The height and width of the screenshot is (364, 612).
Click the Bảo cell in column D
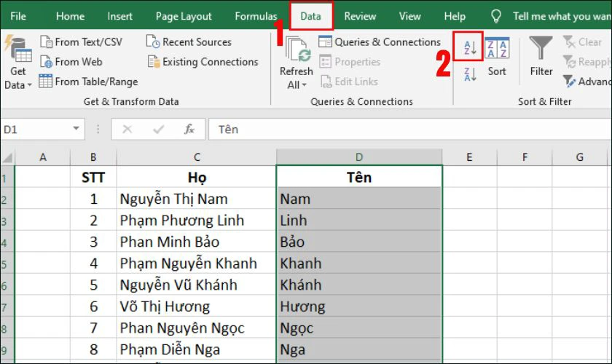359,242
